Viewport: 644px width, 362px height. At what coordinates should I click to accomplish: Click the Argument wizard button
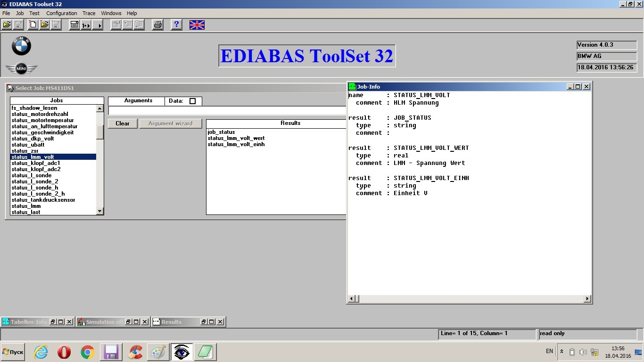tap(171, 123)
